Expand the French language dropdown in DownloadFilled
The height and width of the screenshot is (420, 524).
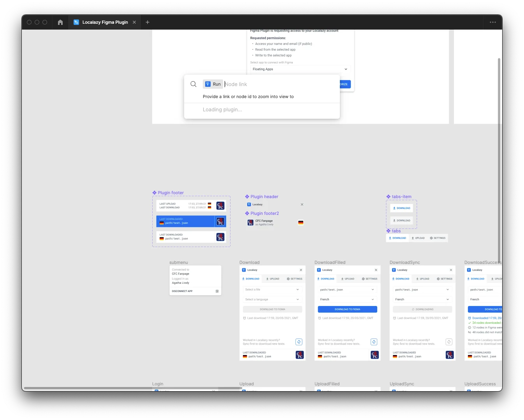click(347, 299)
